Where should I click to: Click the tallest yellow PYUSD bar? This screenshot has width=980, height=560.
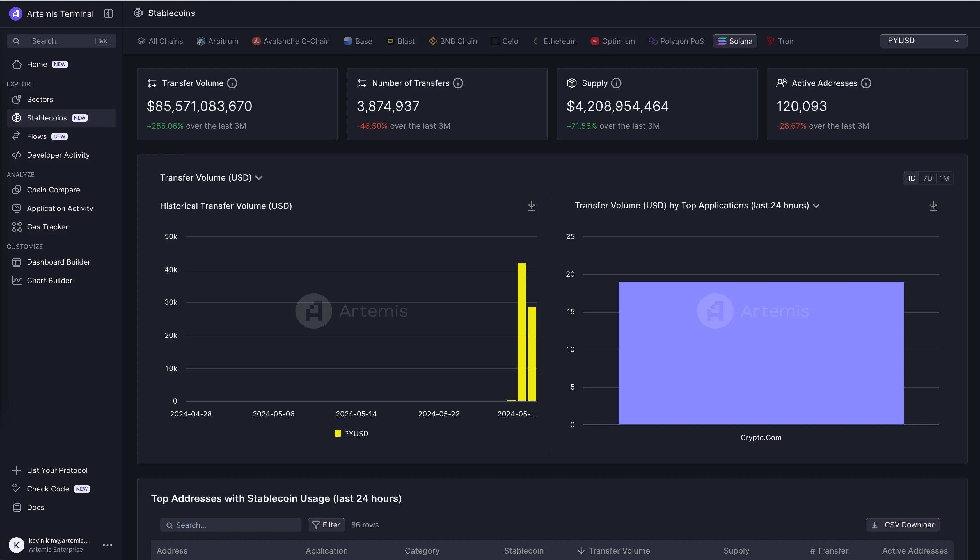tap(521, 332)
